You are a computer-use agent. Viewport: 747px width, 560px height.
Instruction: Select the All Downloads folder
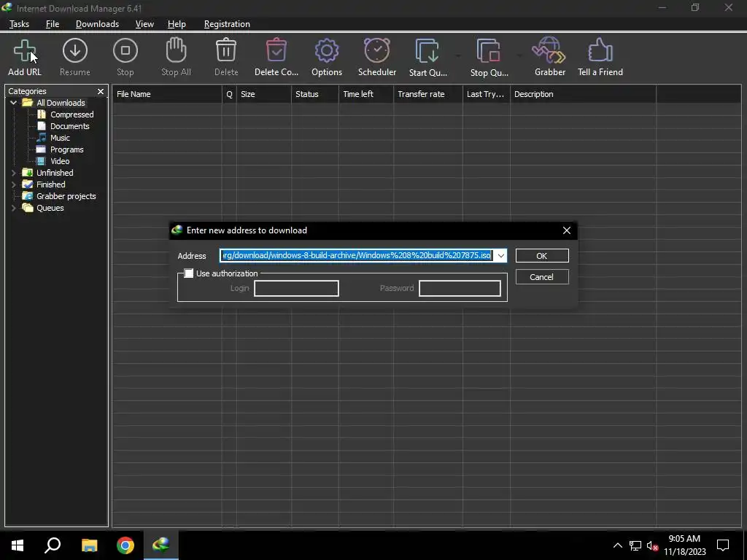61,103
